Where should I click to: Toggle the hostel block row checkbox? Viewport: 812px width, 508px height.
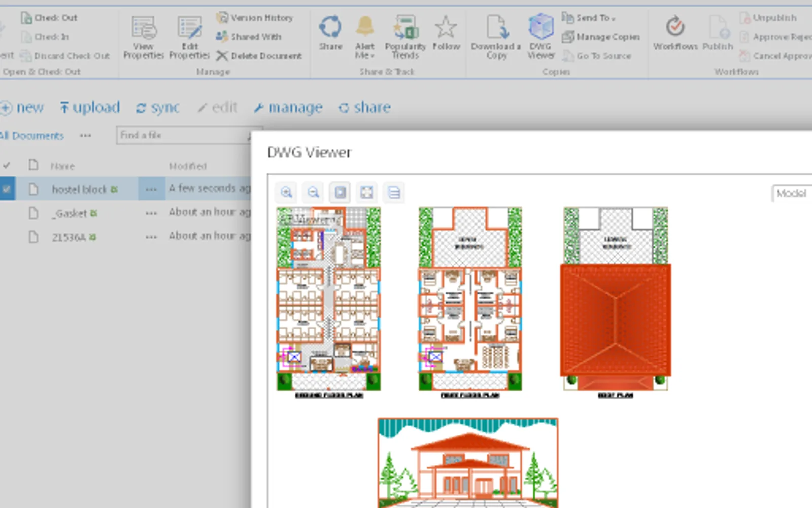[7, 189]
